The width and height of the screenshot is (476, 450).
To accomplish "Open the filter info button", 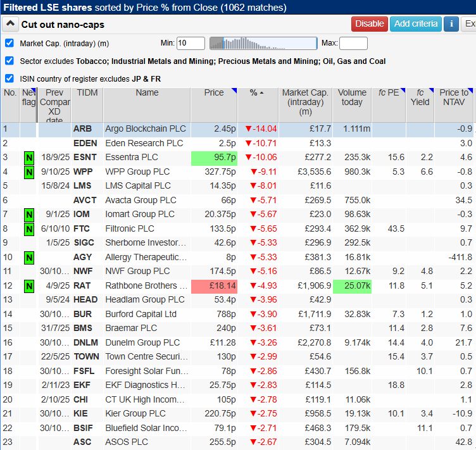I will [x=451, y=24].
